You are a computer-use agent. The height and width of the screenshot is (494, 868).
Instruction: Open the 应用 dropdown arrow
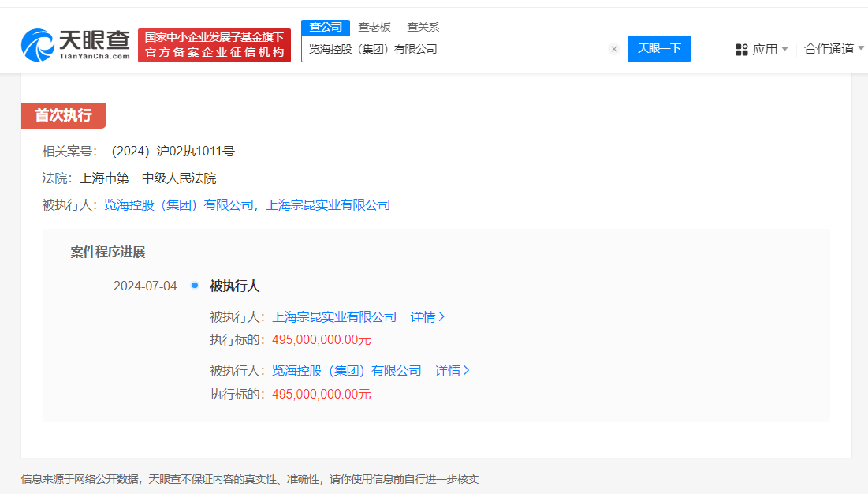(784, 49)
